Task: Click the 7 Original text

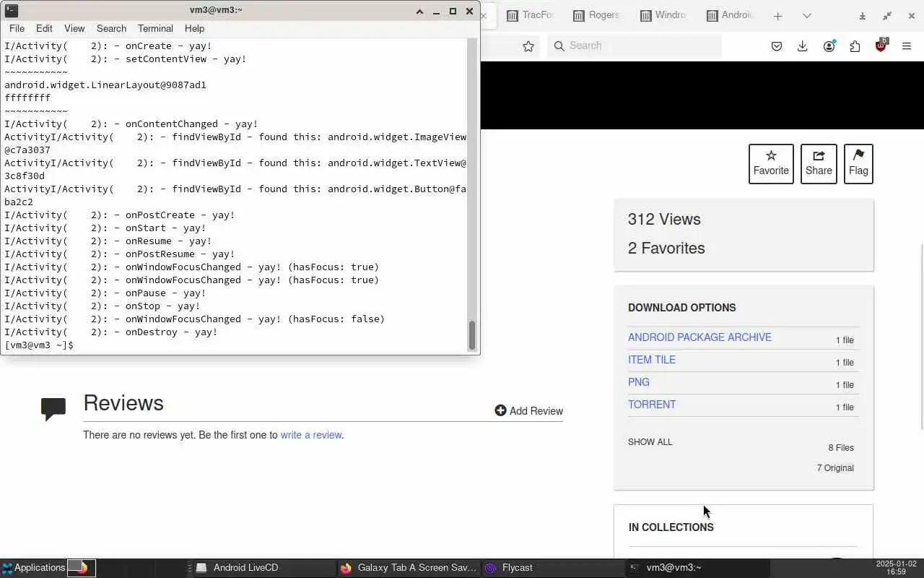Action: click(x=835, y=468)
